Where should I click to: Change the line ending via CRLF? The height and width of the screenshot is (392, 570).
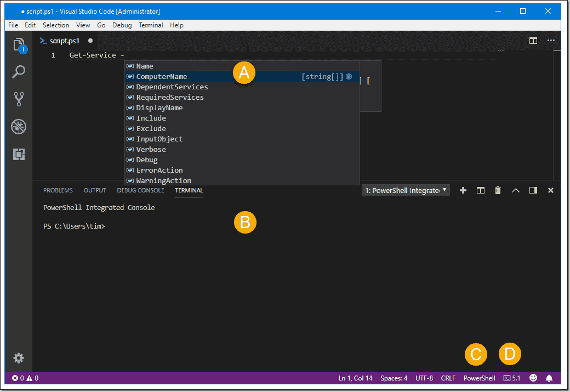(448, 378)
